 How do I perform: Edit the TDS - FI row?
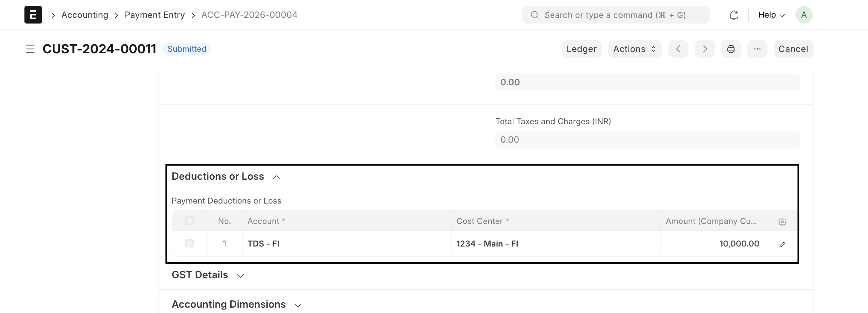782,244
